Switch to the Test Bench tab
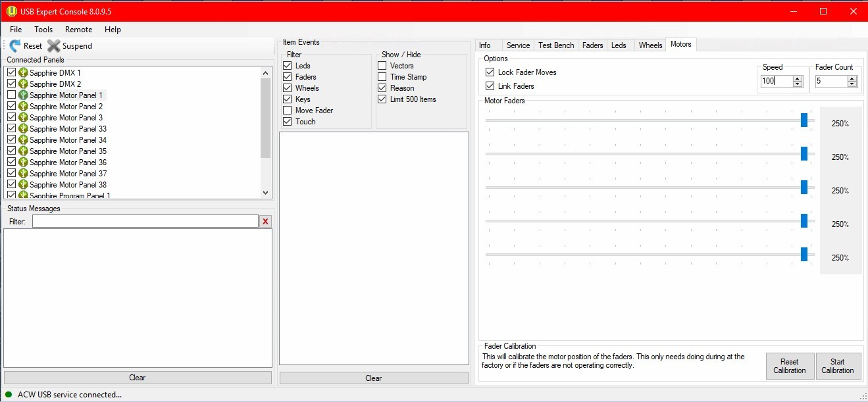The image size is (868, 402). pyautogui.click(x=556, y=45)
